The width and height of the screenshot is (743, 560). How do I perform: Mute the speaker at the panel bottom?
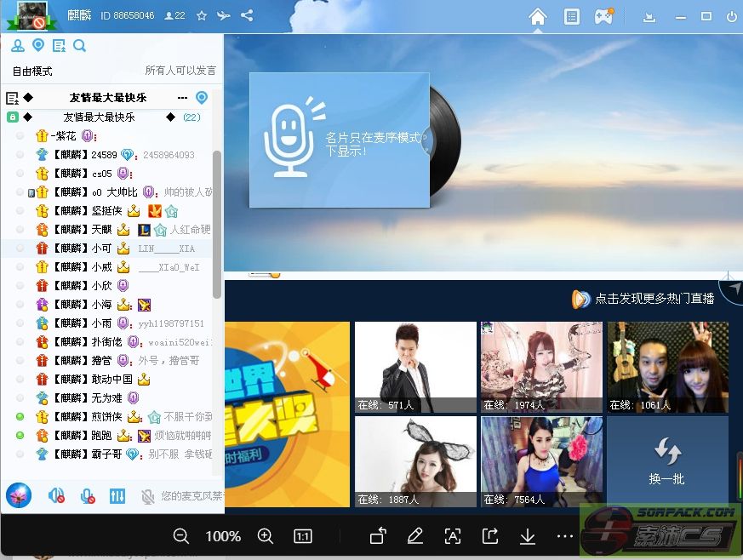point(57,495)
